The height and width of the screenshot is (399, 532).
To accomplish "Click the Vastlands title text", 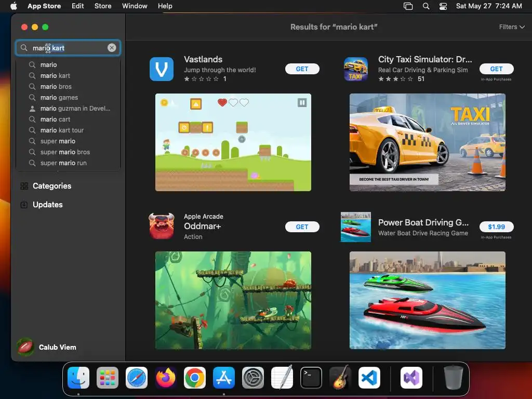I will [x=203, y=59].
